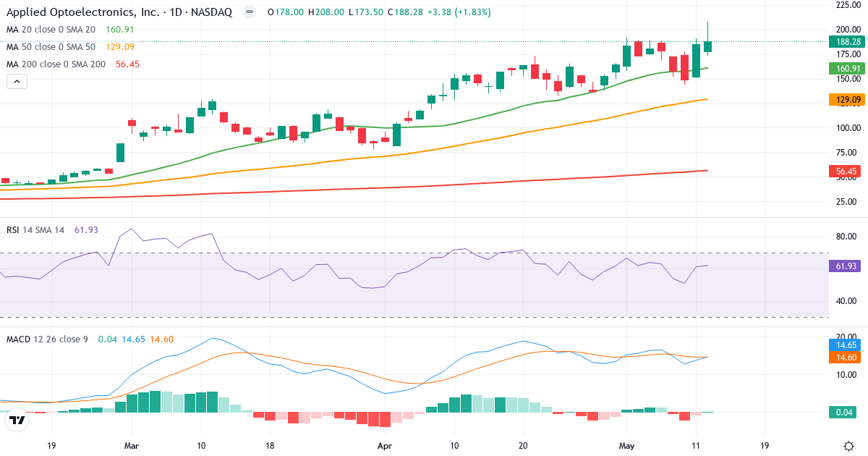
Task: Select the RSI 14 SMA 14 legend
Action: (x=35, y=230)
